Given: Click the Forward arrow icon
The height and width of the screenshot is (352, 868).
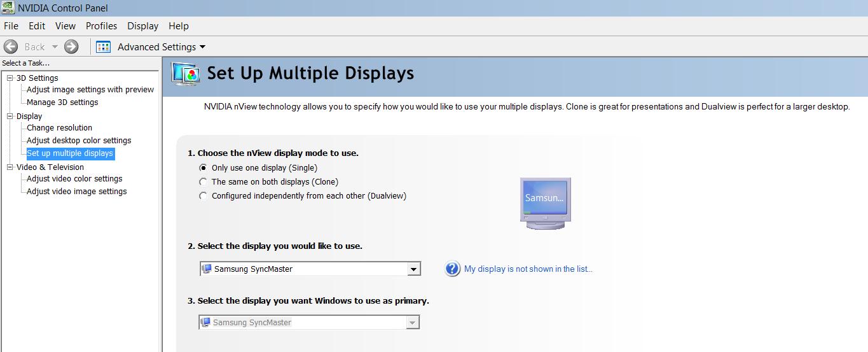Looking at the screenshot, I should click(x=71, y=46).
